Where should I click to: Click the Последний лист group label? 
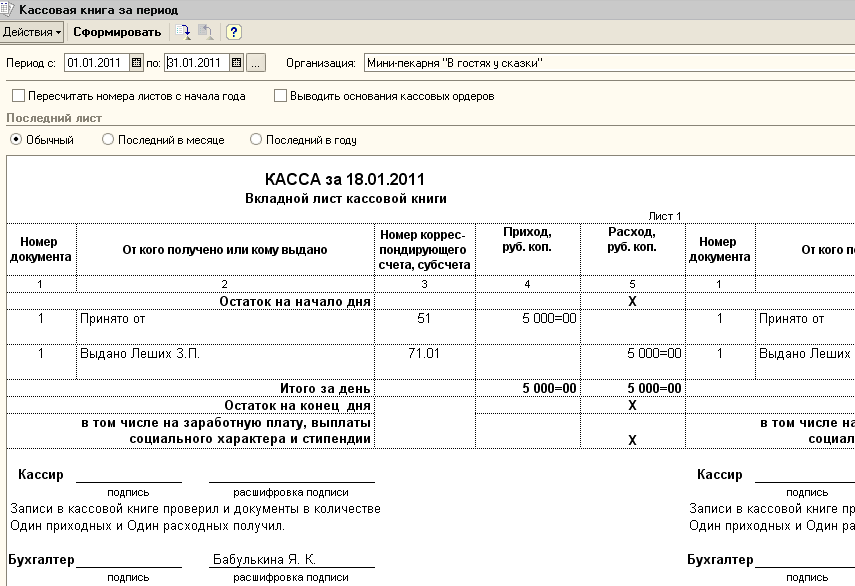tap(54, 118)
